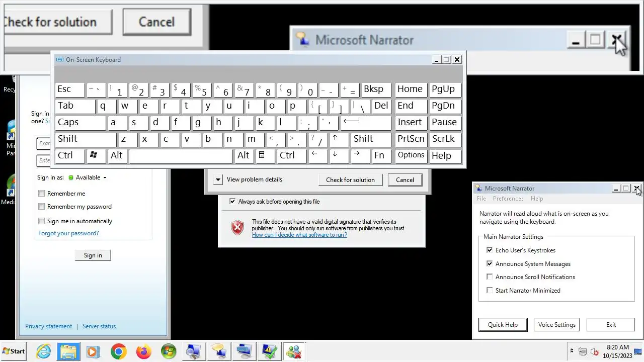Click the email address input field

(44, 143)
